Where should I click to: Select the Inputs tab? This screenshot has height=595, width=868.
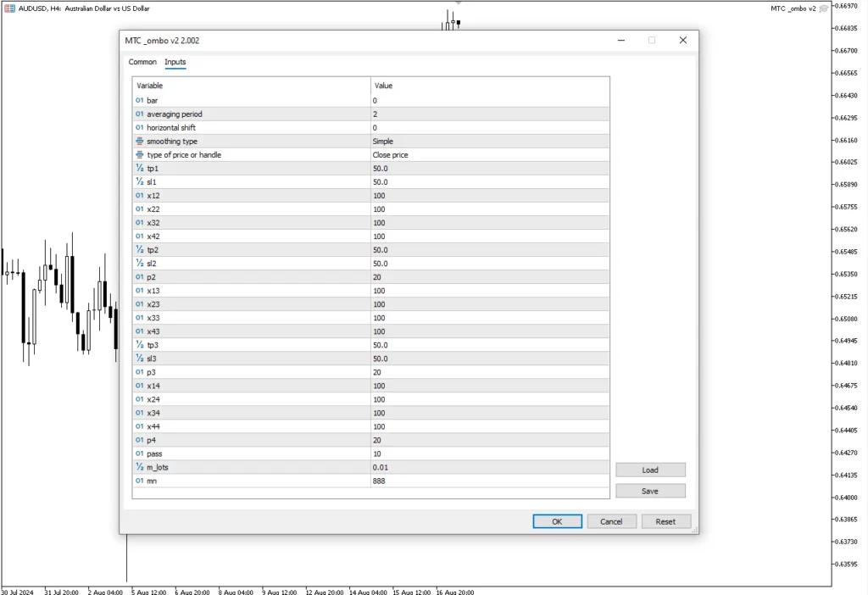[175, 62]
